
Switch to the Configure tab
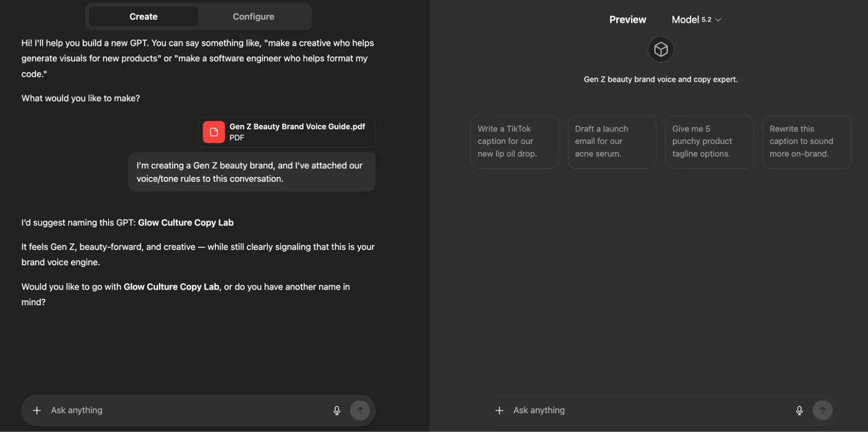pos(254,16)
